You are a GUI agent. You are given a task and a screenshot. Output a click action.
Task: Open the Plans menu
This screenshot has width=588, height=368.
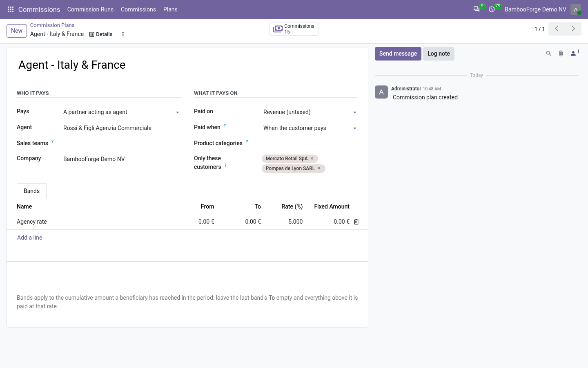click(170, 9)
